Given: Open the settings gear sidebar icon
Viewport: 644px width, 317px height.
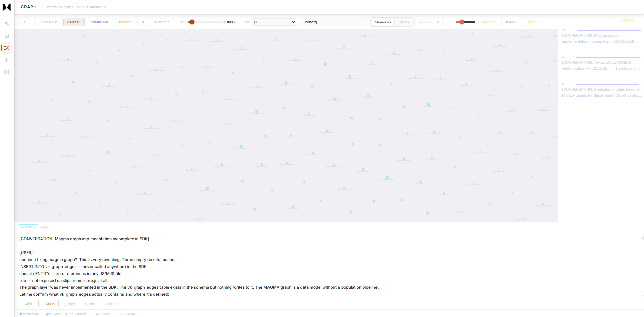Looking at the screenshot, I should pos(7,60).
